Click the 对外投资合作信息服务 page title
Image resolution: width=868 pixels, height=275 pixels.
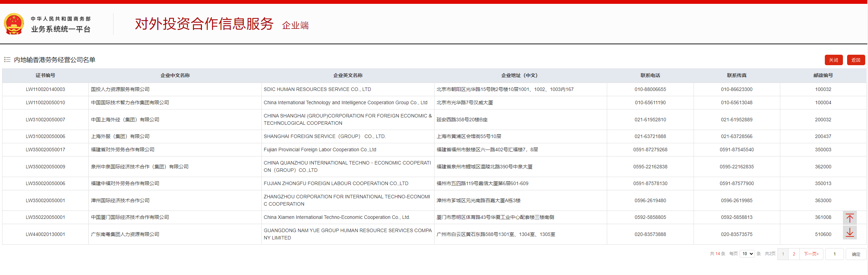[x=204, y=24]
